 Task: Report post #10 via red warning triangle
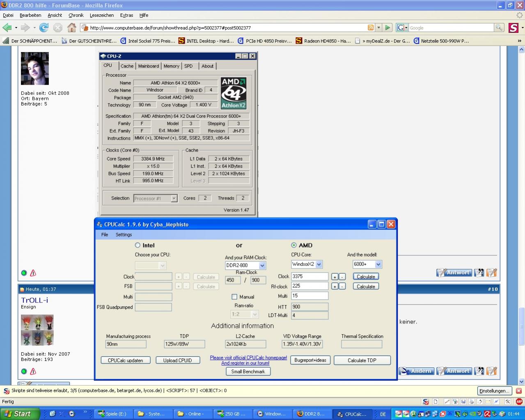pyautogui.click(x=33, y=371)
